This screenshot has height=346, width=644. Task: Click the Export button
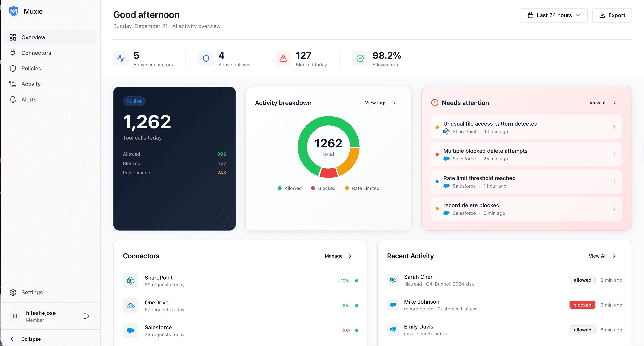click(612, 15)
